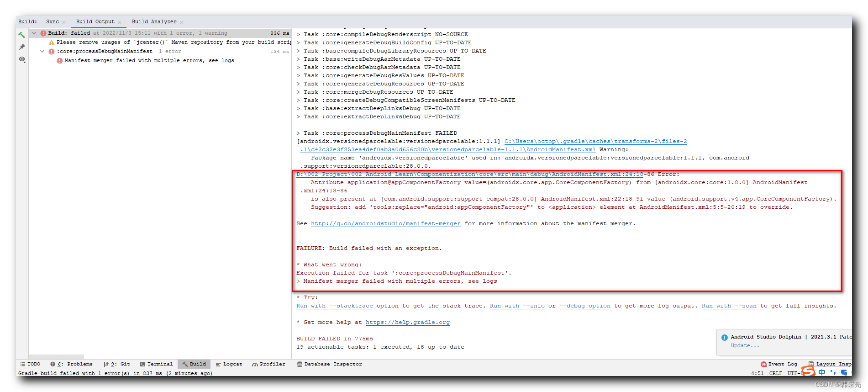This screenshot has width=868, height=392.
Task: Click the Update... link in notification
Action: click(x=745, y=345)
